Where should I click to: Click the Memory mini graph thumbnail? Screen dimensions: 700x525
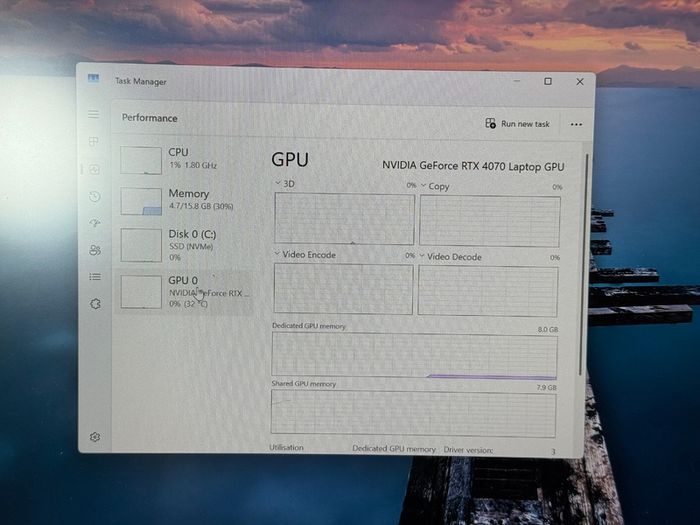pos(141,201)
